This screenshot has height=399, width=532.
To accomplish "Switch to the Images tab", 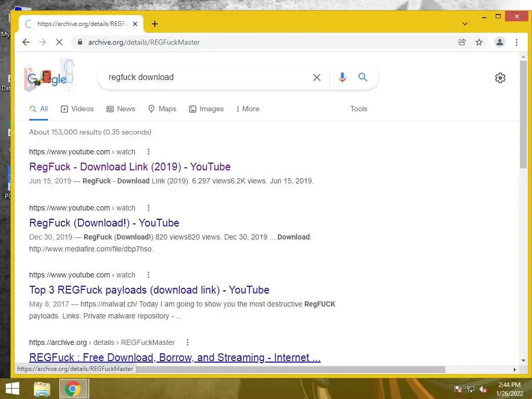I will point(206,109).
